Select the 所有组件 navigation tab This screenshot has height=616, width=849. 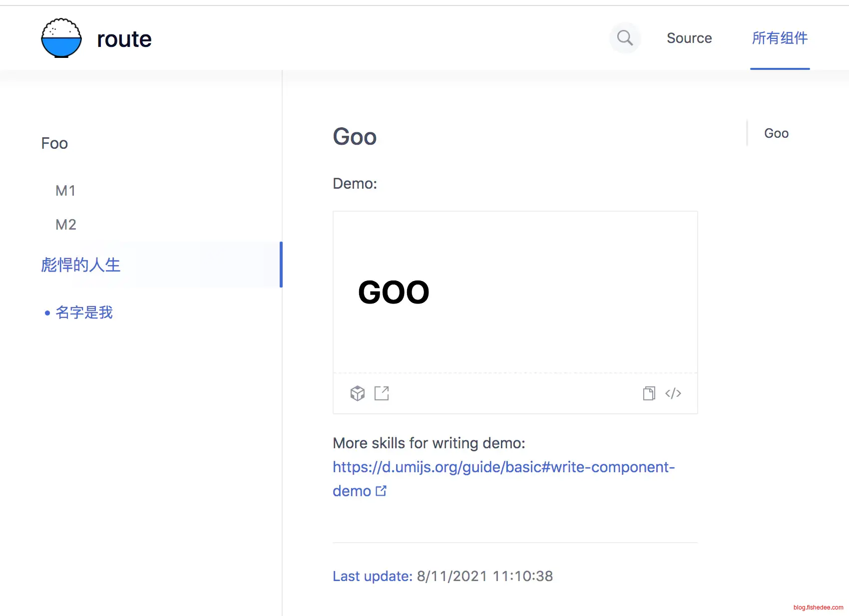(x=780, y=38)
